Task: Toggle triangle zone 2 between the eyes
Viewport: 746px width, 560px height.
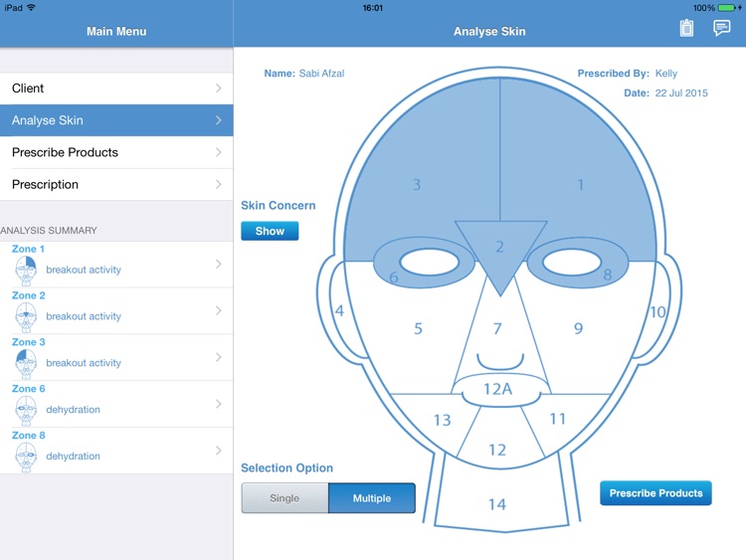Action: tap(499, 248)
